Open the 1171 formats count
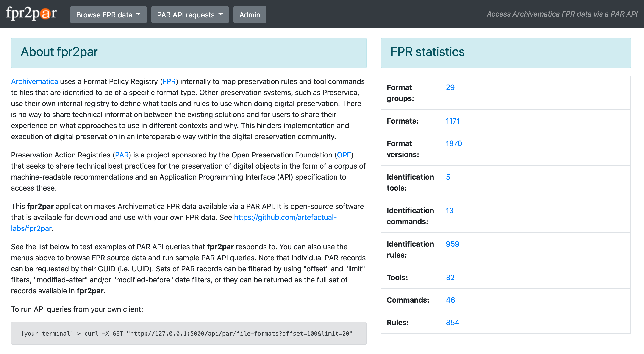 pyautogui.click(x=452, y=121)
